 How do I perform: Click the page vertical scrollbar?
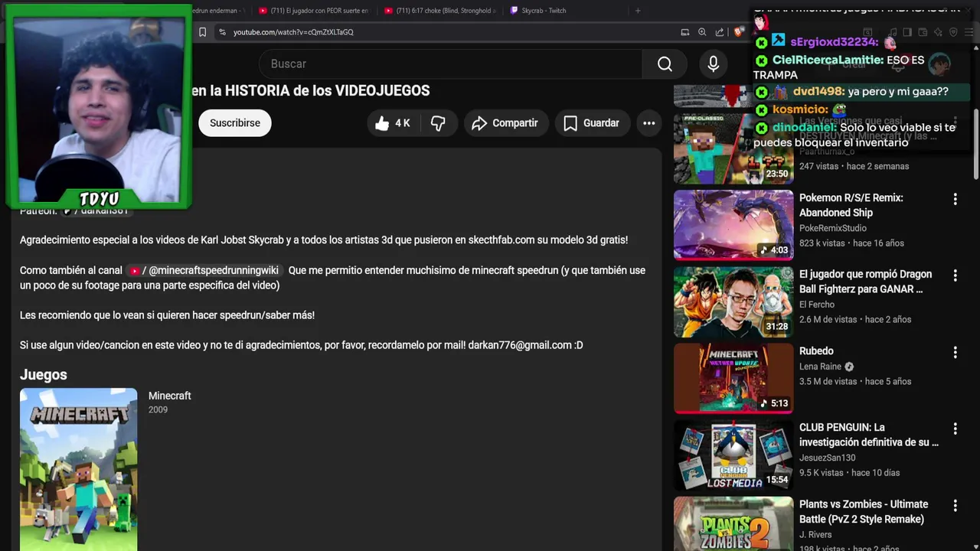click(975, 145)
